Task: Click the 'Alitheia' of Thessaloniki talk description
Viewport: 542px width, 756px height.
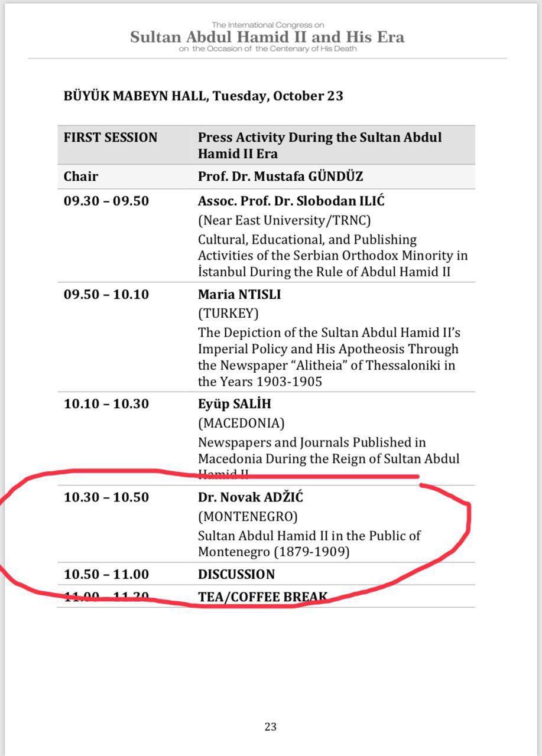Action: coord(328,357)
